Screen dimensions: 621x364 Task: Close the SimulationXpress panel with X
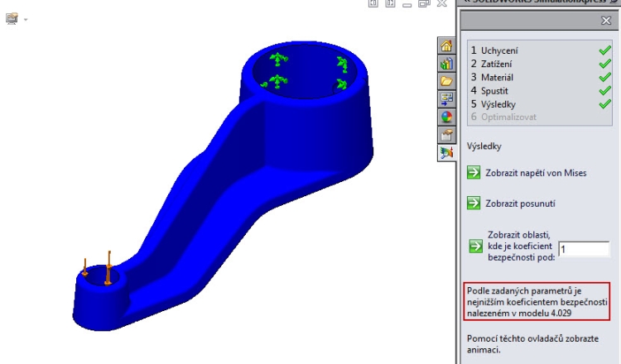[606, 21]
